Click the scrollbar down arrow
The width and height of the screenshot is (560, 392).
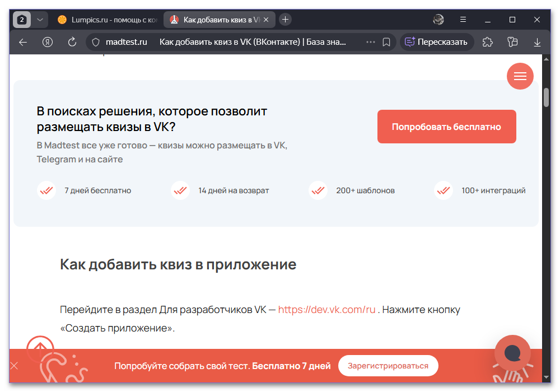click(546, 377)
